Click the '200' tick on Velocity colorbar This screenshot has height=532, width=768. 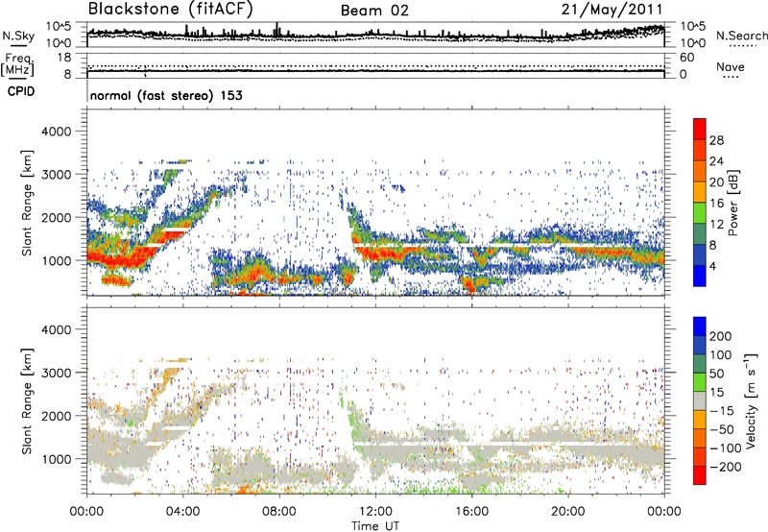[721, 336]
